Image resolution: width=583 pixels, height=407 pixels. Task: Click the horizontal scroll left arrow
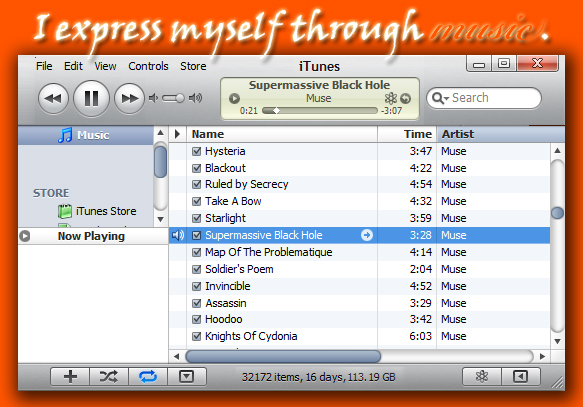(176, 356)
